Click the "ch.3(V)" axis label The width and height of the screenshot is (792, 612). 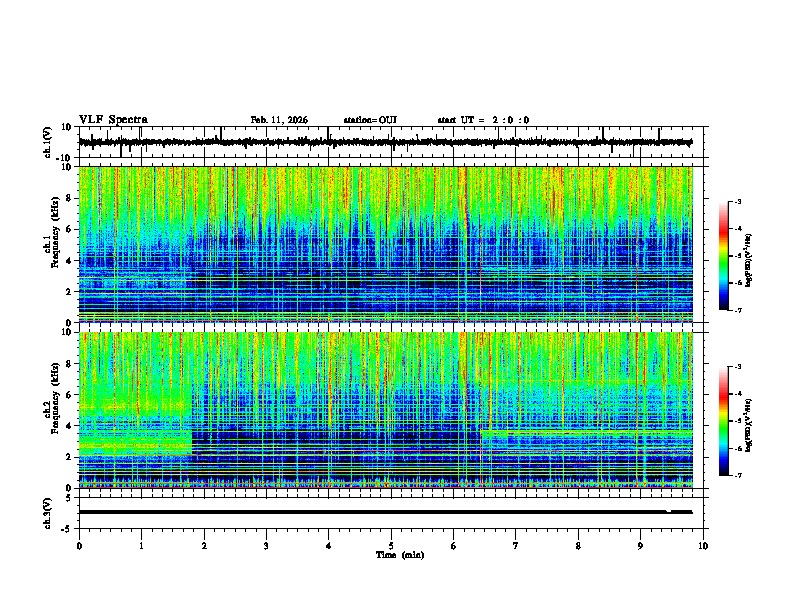[x=47, y=513]
